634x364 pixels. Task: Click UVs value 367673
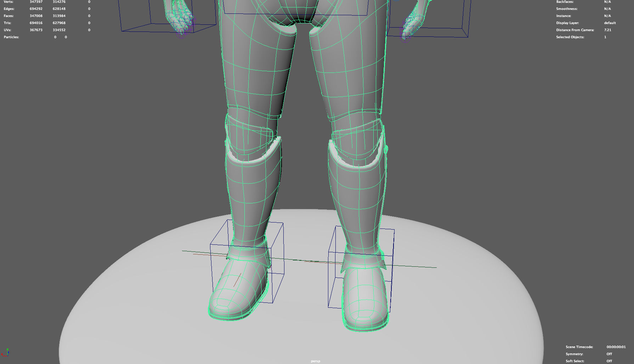coord(36,30)
